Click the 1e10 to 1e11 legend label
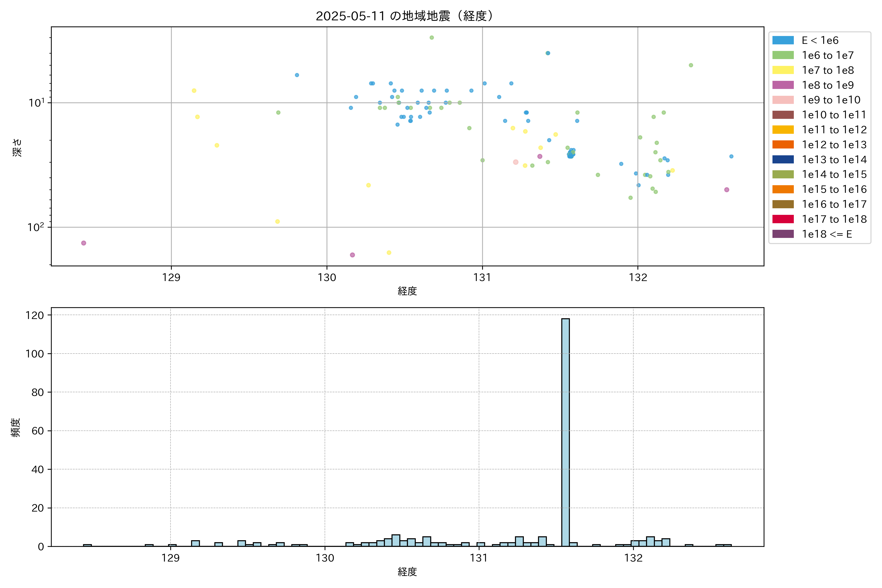 (x=834, y=115)
